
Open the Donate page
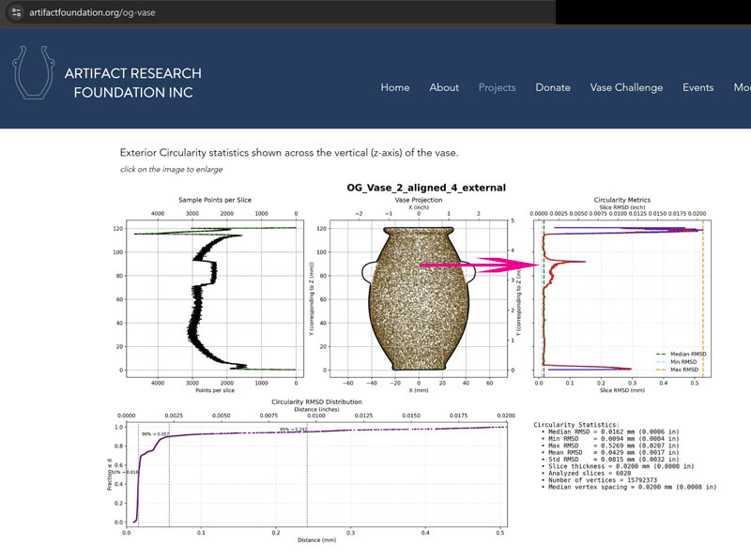[553, 87]
